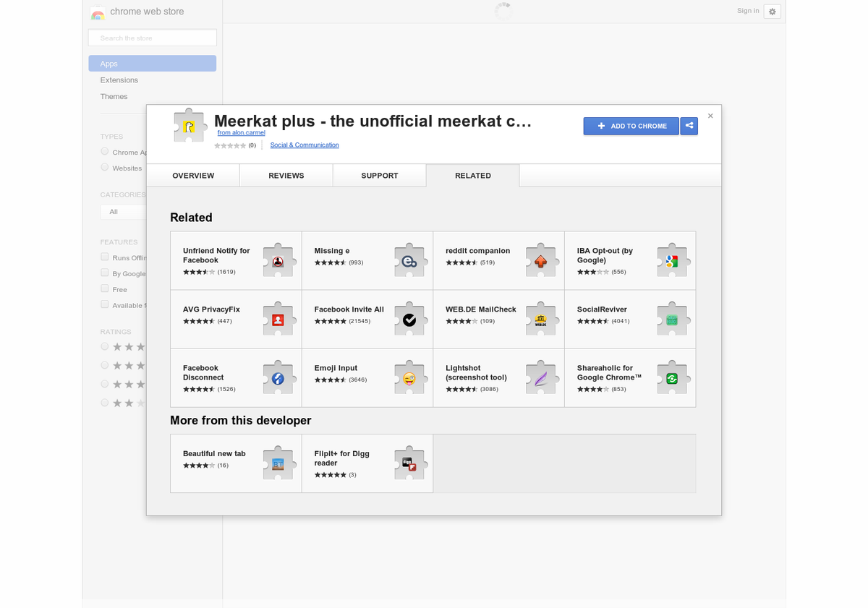Click the Add to Chrome button
This screenshot has width=868, height=608.
click(x=631, y=126)
